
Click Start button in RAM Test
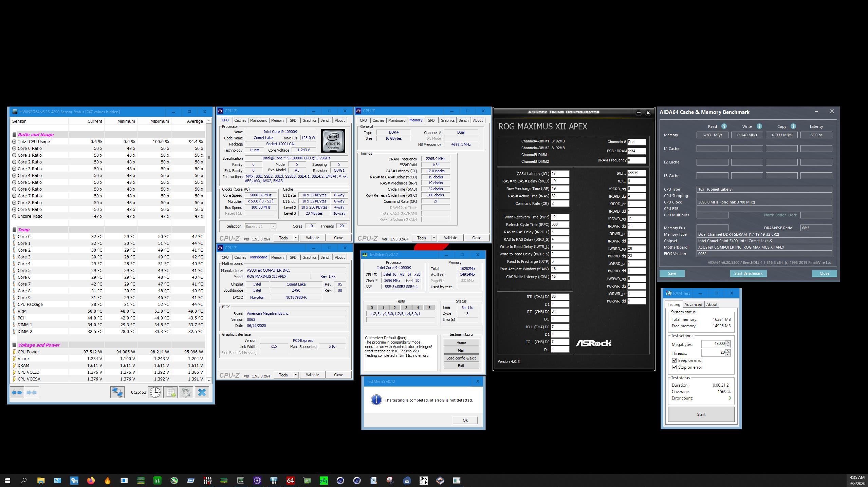(701, 414)
